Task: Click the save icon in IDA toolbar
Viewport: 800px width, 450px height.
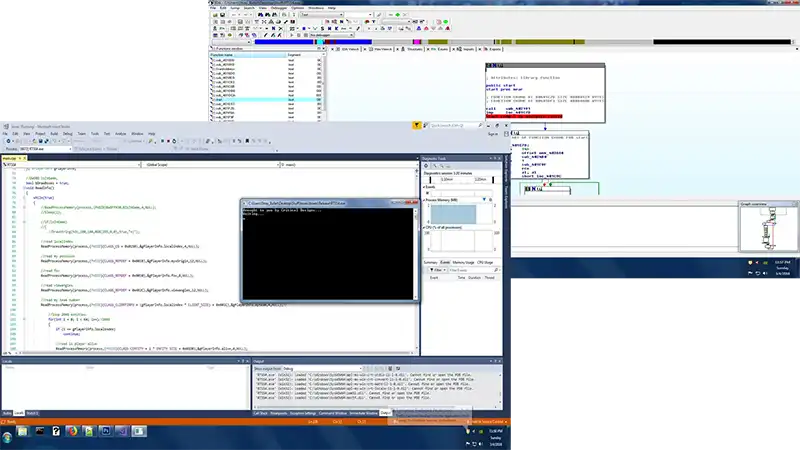Action: [222, 15]
